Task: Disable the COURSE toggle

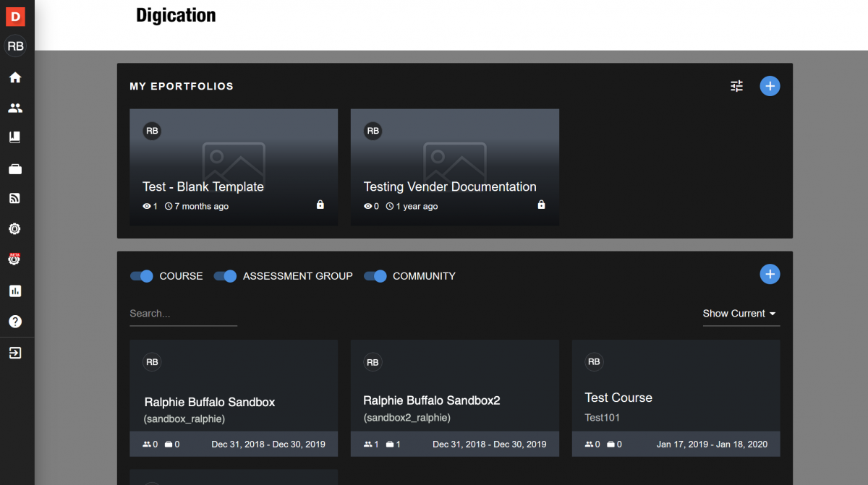Action: point(141,276)
